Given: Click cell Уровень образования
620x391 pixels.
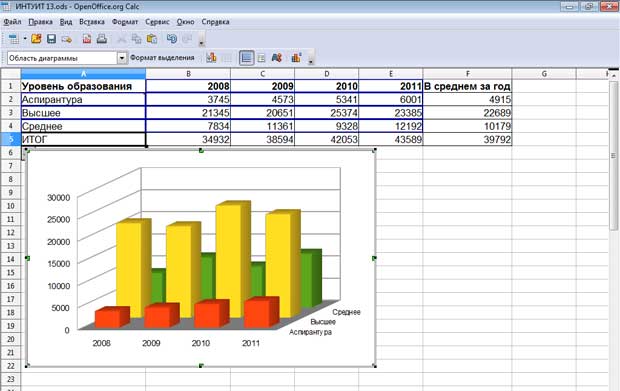Looking at the screenshot, I should [83, 86].
